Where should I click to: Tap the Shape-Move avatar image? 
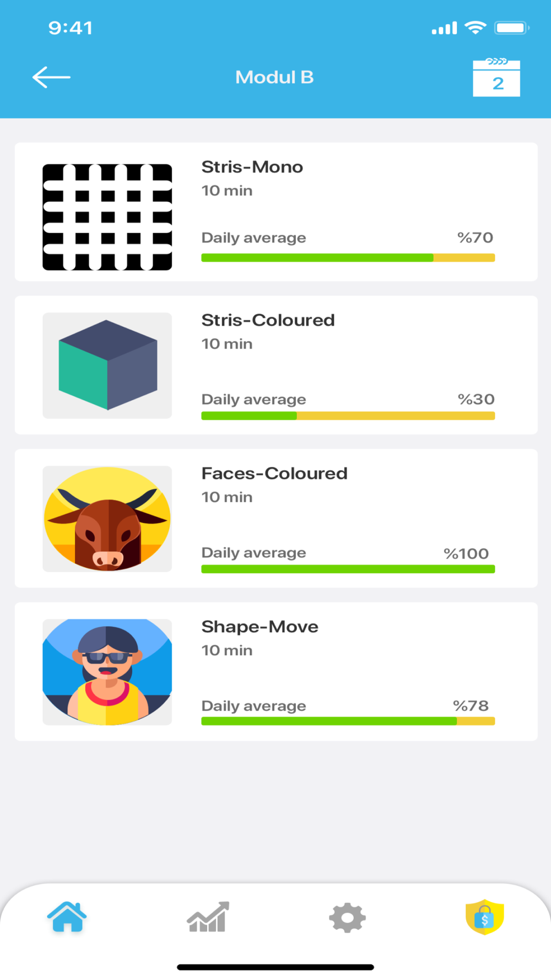click(x=107, y=672)
